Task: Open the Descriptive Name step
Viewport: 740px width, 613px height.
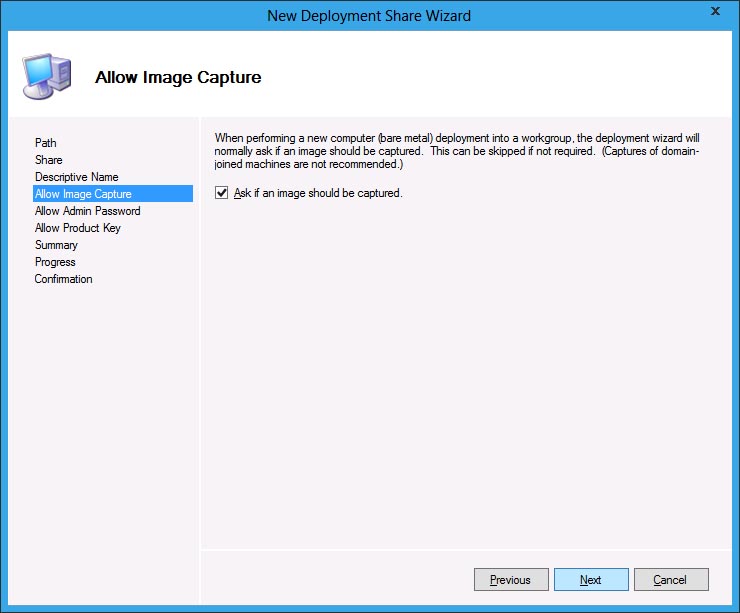Action: pos(76,177)
